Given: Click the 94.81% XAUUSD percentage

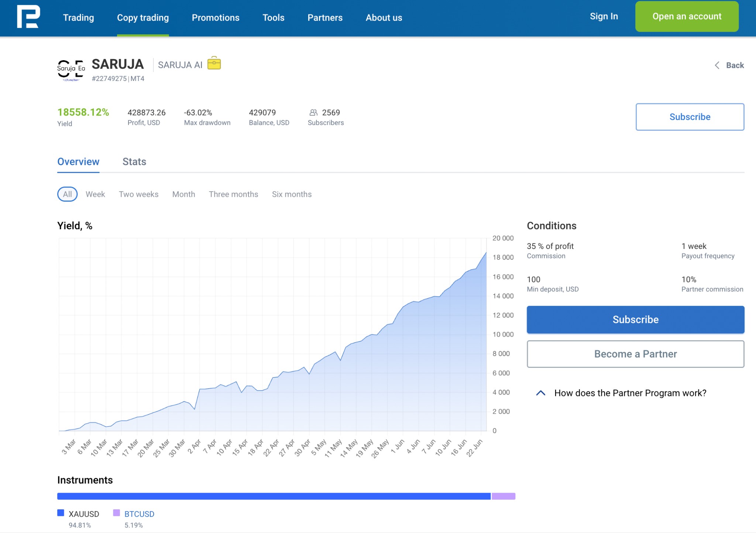Looking at the screenshot, I should pos(80,525).
